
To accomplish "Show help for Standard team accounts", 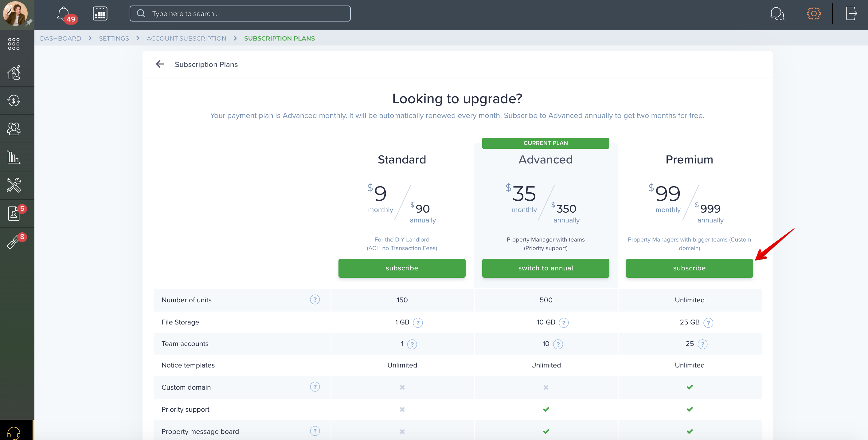I will pyautogui.click(x=412, y=344).
